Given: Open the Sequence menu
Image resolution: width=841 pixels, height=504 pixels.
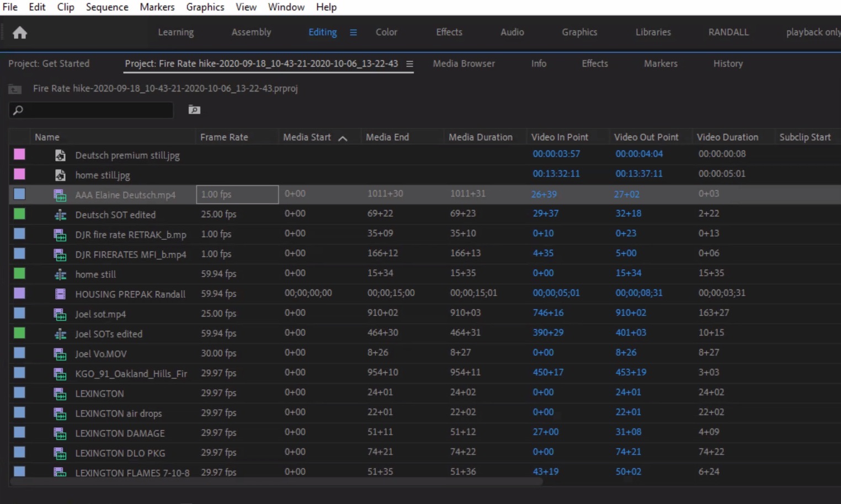Looking at the screenshot, I should 107,7.
